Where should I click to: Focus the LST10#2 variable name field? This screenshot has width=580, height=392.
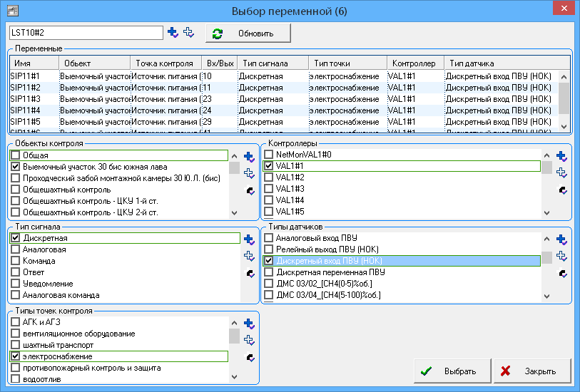coord(86,33)
